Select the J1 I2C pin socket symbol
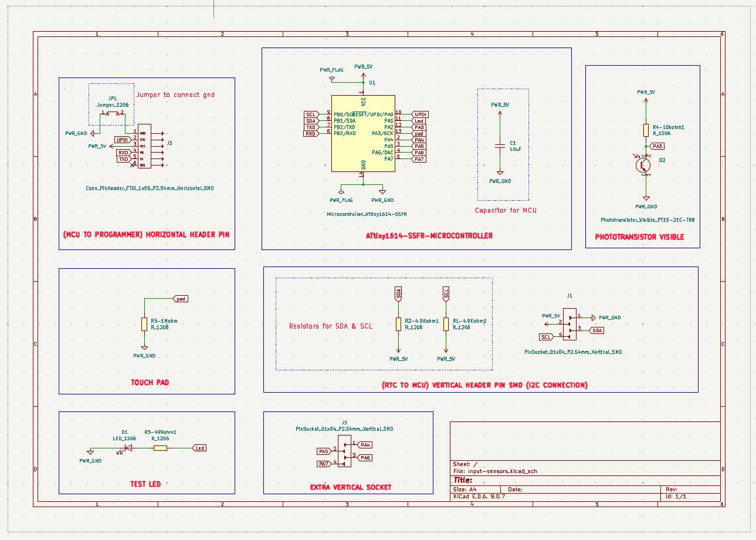 569,324
